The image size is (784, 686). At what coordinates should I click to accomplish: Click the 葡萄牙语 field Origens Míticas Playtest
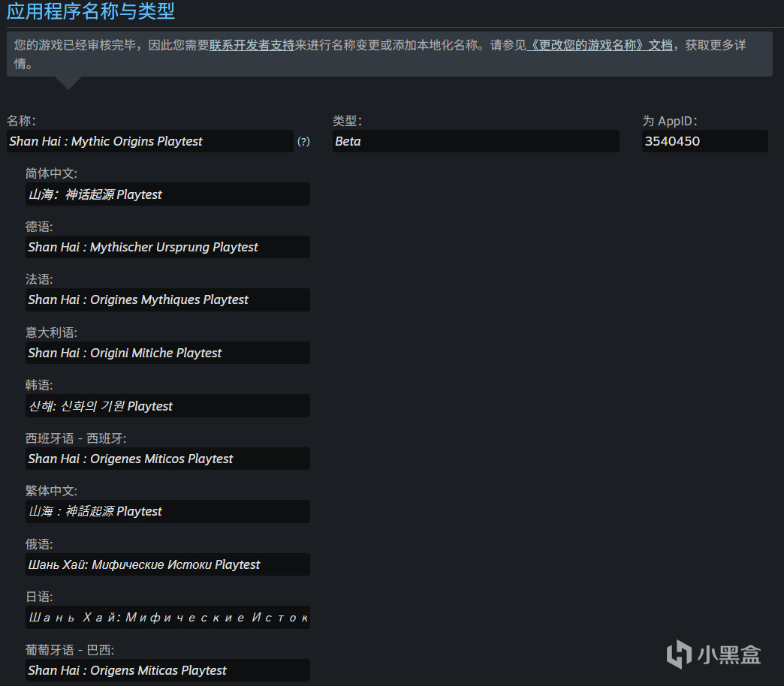[167, 670]
